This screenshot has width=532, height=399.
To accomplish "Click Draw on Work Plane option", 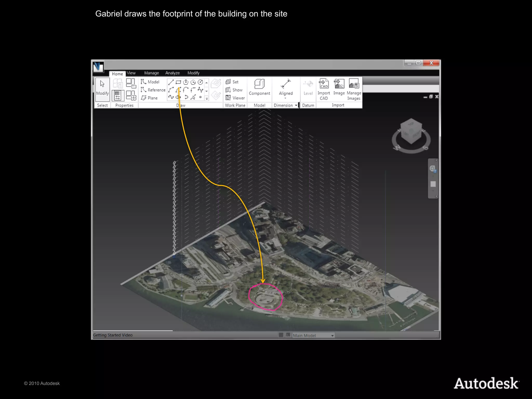I will (x=216, y=95).
